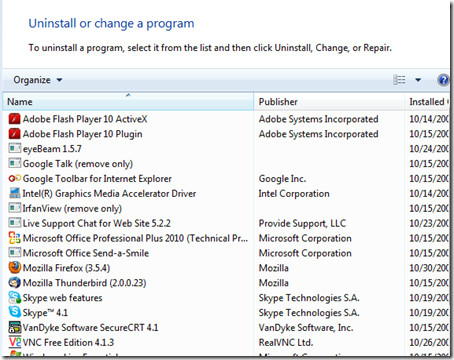Image resolution: width=454 pixels, height=360 pixels.
Task: Select Adobe Flash Player 10 ActiveX entry
Action: pyautogui.click(x=85, y=119)
